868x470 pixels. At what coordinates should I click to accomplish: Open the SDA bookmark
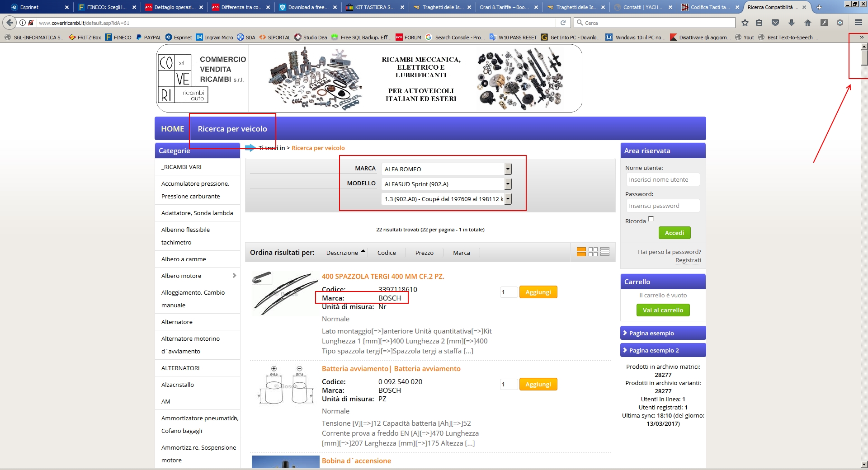[246, 38]
